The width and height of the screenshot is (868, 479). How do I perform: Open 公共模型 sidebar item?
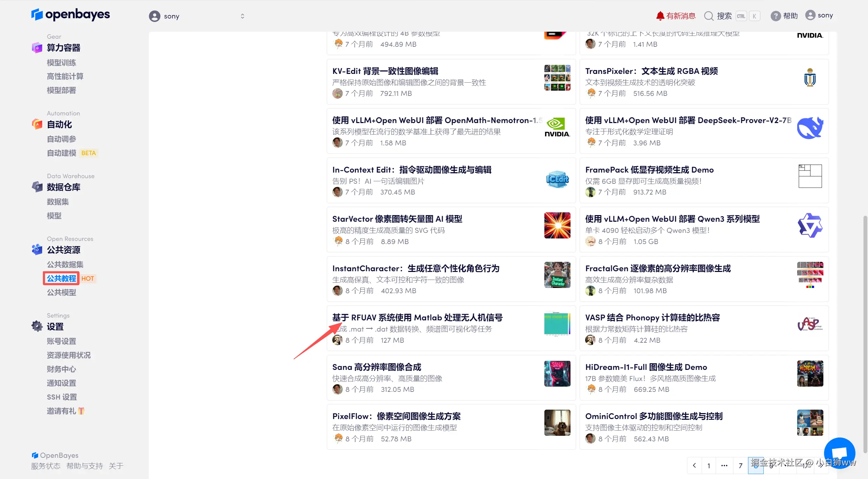tap(61, 292)
